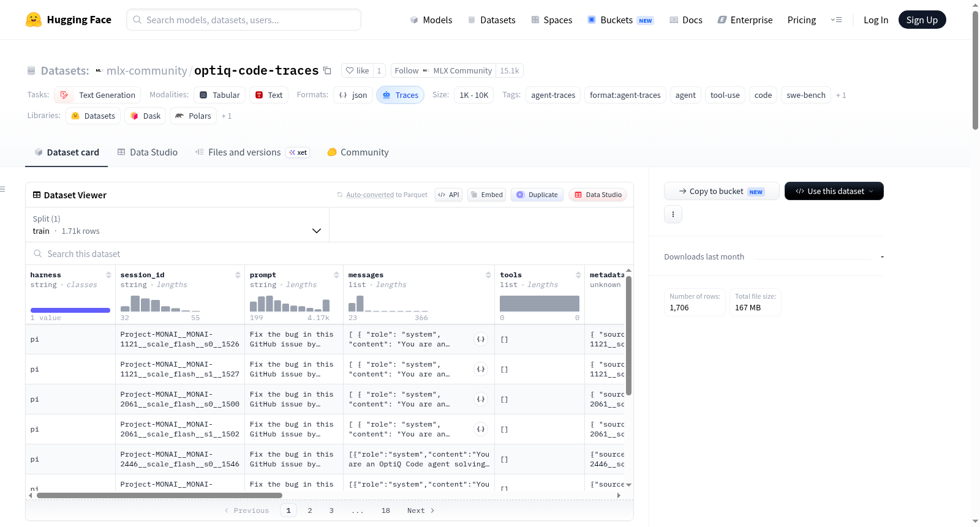Image resolution: width=980 pixels, height=527 pixels.
Task: Open the Community tab
Action: 358,152
